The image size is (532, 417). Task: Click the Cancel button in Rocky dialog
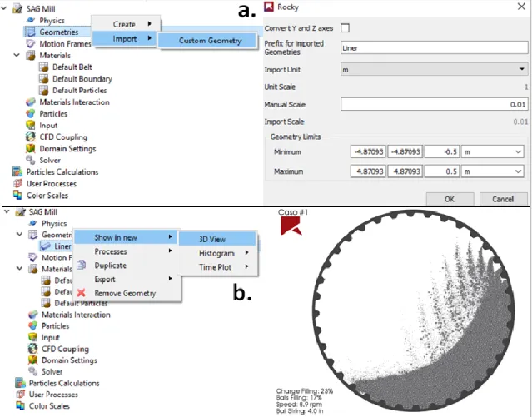pos(503,199)
